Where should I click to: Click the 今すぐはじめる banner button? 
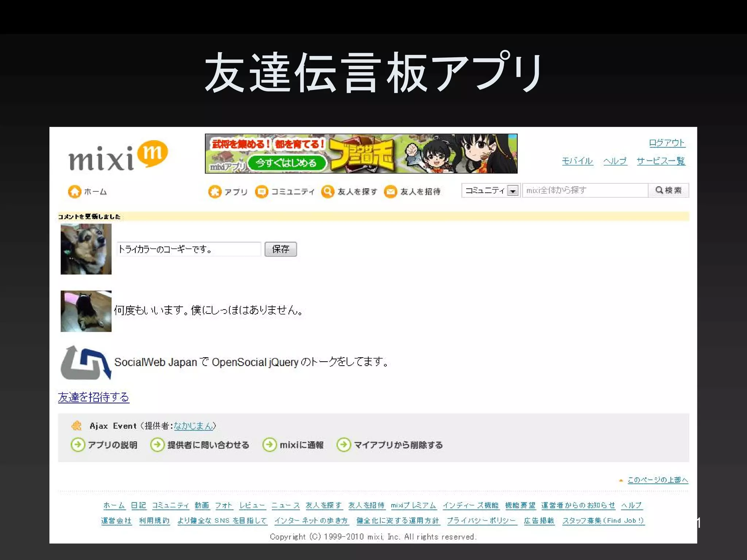point(287,163)
